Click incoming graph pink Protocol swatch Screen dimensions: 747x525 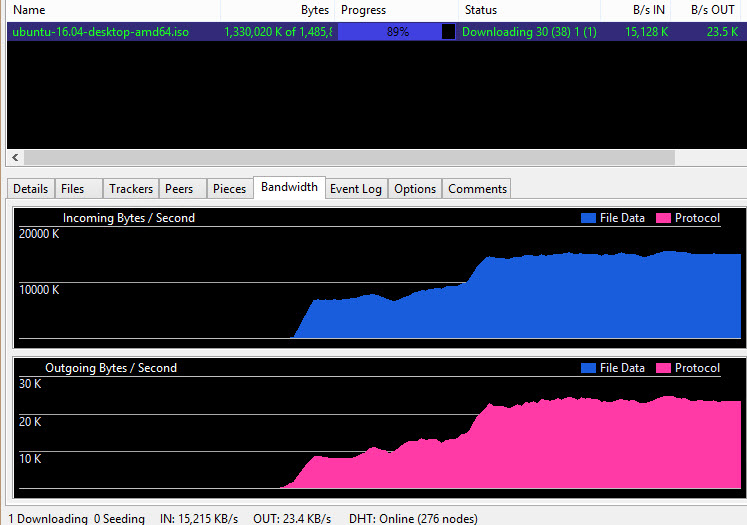click(x=663, y=218)
